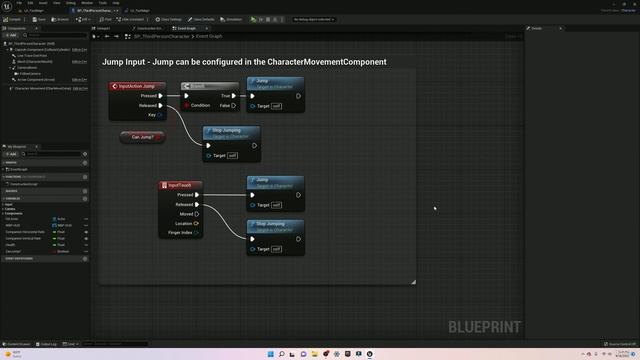Toggle visibility eye for Comparison Vertical Rate
Screen dimensions: 640x360
pos(86,238)
